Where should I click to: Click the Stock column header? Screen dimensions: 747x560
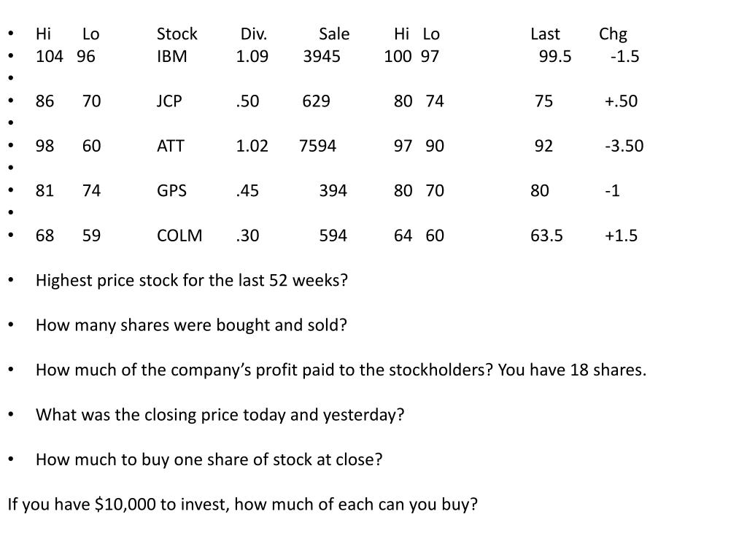pos(177,34)
